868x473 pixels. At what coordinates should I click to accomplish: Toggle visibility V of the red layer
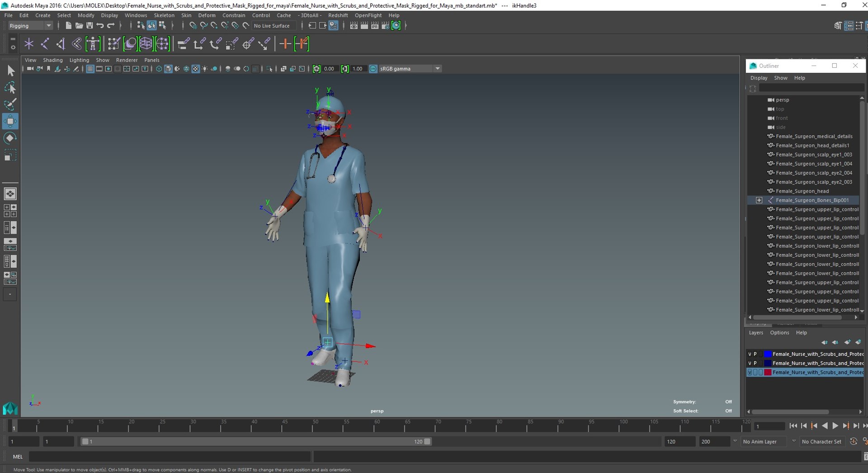tap(750, 372)
